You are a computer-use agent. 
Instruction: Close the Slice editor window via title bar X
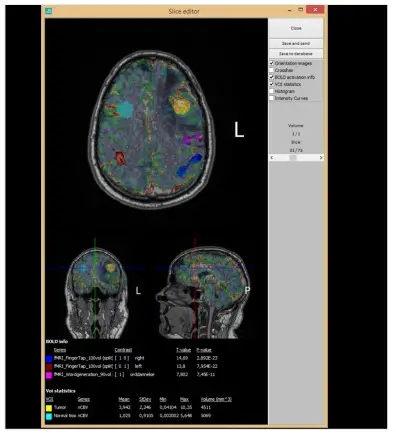point(315,10)
